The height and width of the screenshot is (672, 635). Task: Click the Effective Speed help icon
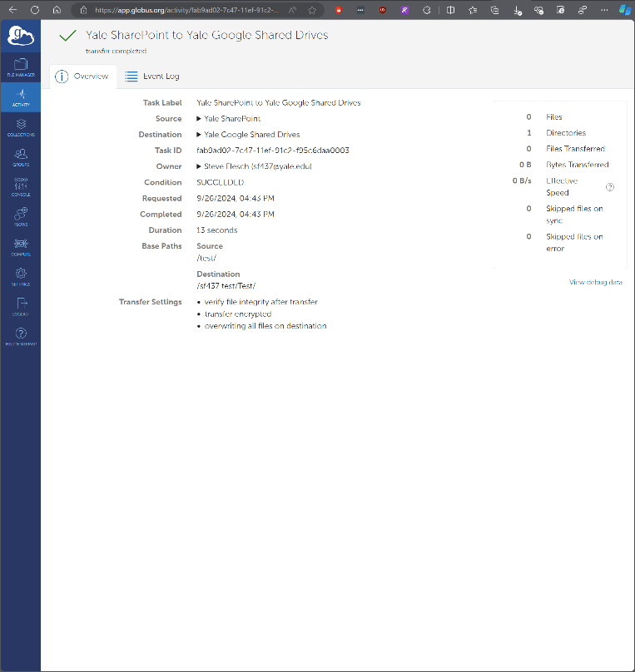point(610,187)
